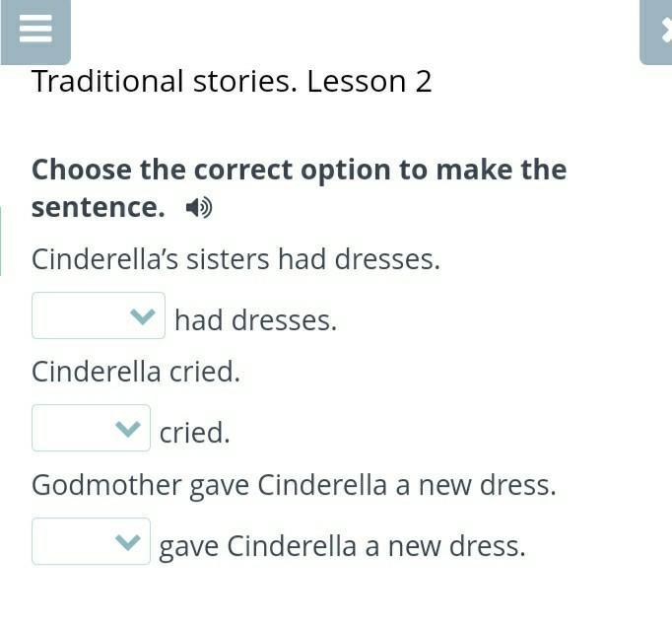This screenshot has height=621, width=672.
Task: Open the hamburger menu
Action: click(34, 30)
